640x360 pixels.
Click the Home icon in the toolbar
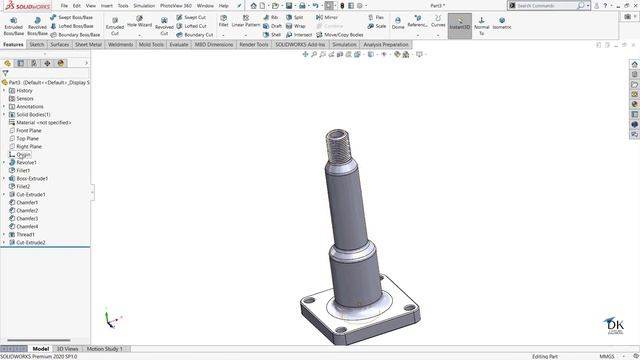point(253,6)
